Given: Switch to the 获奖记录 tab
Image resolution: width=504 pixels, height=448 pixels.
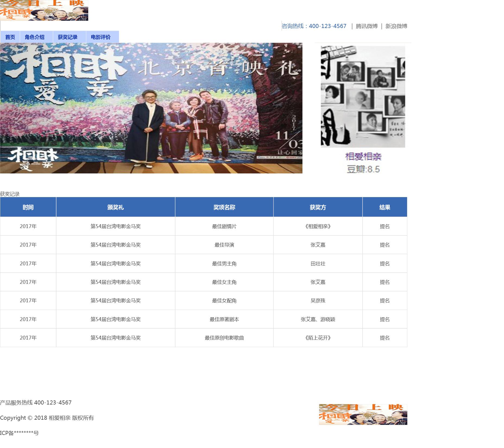Looking at the screenshot, I should [68, 37].
